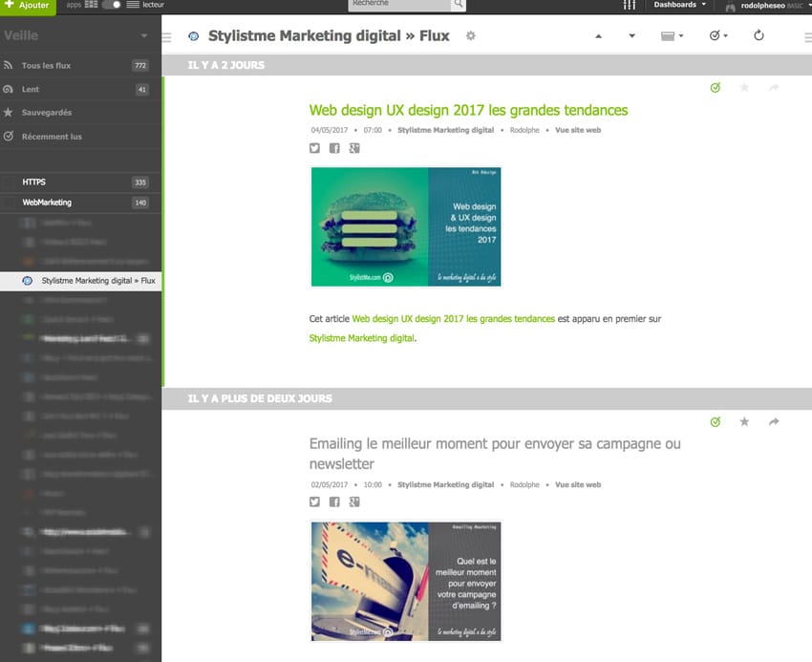Share the Web design article on Twitter
812x662 pixels.
coord(314,148)
